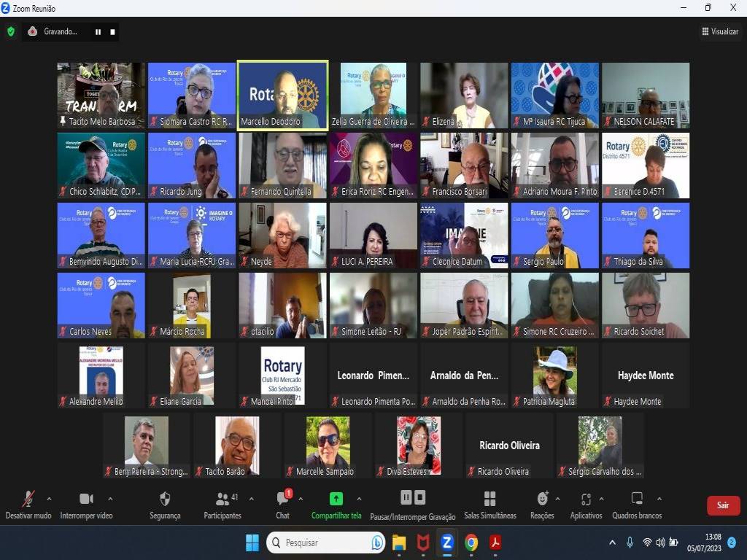Image resolution: width=747 pixels, height=560 pixels.
Task: Click the green encryption shield icon
Action: tap(10, 31)
